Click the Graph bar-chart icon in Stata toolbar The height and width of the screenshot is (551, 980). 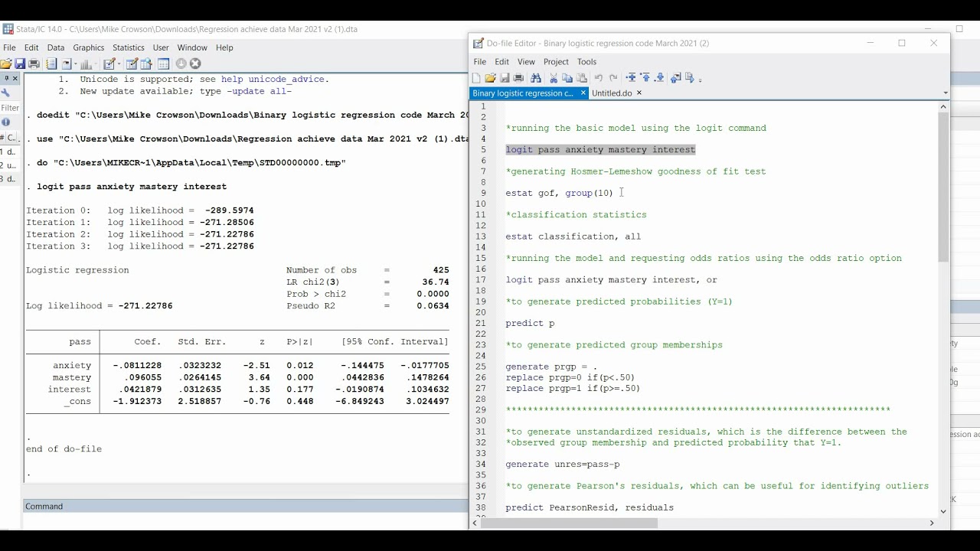pos(86,64)
